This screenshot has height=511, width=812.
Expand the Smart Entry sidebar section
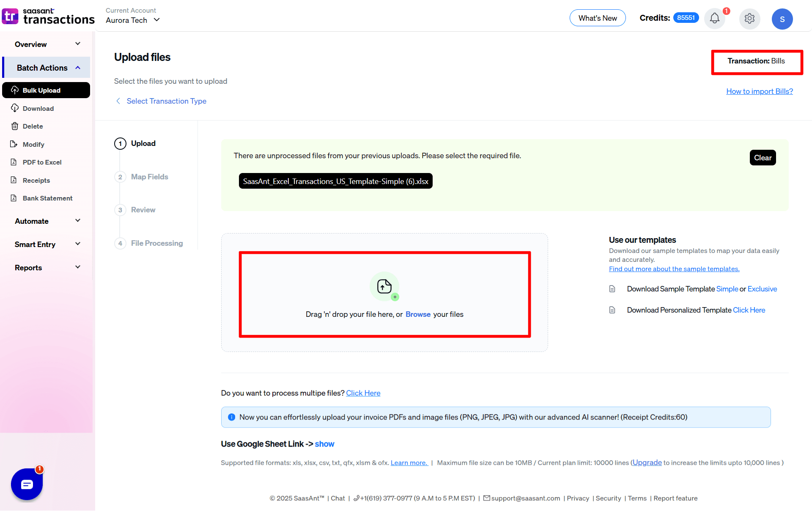pyautogui.click(x=47, y=244)
